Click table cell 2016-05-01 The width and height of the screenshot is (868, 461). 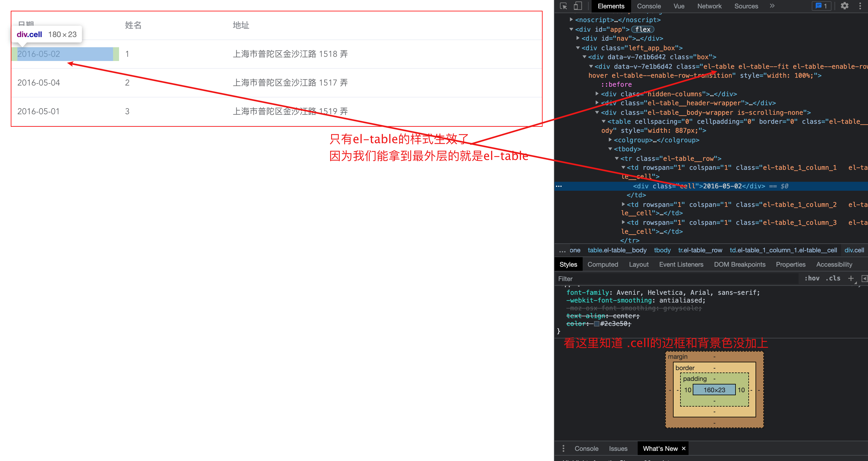[x=38, y=111]
